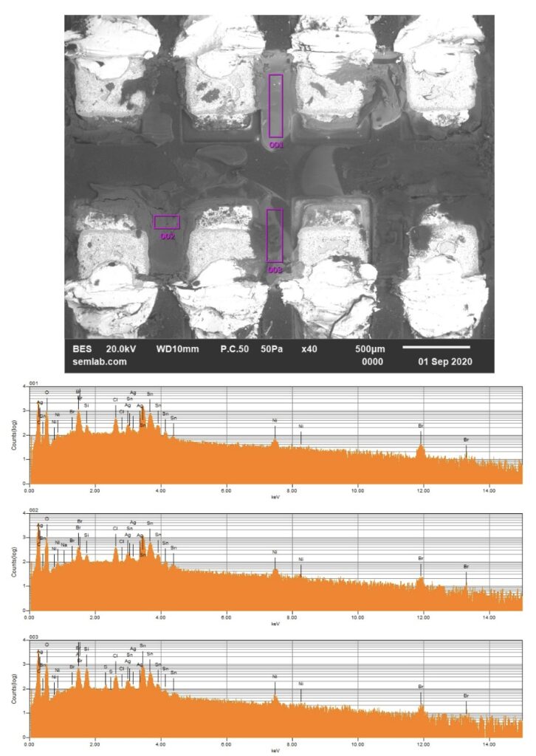Click the BES detector mode label
The width and height of the screenshot is (536, 756).
(83, 348)
